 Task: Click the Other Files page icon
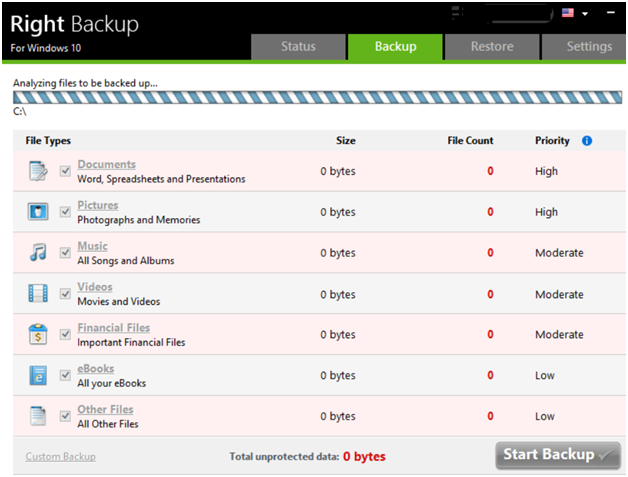(x=38, y=416)
